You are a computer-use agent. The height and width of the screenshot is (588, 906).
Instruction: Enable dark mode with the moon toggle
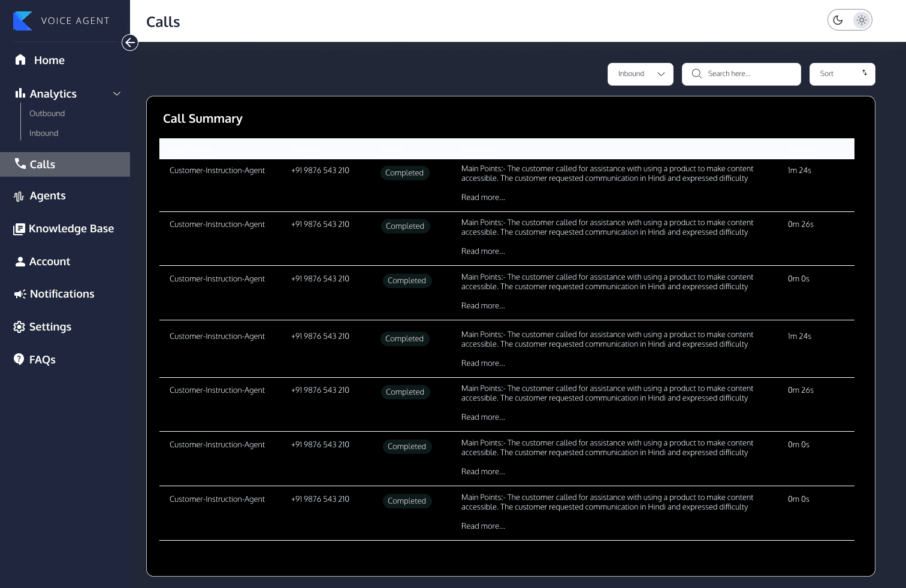[x=838, y=20]
